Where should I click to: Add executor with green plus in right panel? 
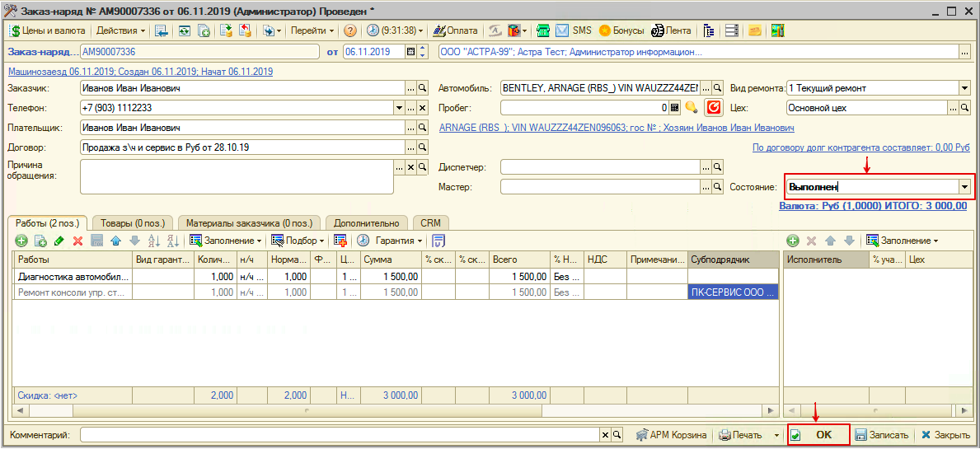(x=793, y=241)
